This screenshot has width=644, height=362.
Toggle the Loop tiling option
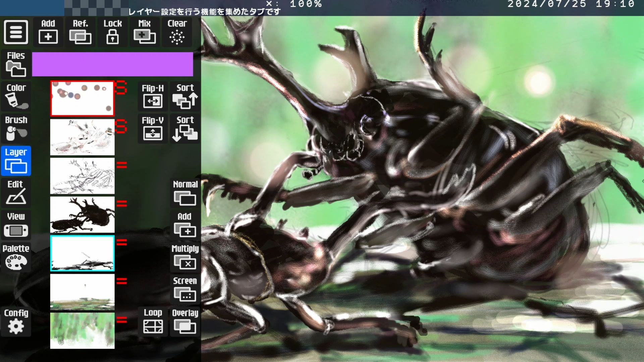pyautogui.click(x=153, y=322)
